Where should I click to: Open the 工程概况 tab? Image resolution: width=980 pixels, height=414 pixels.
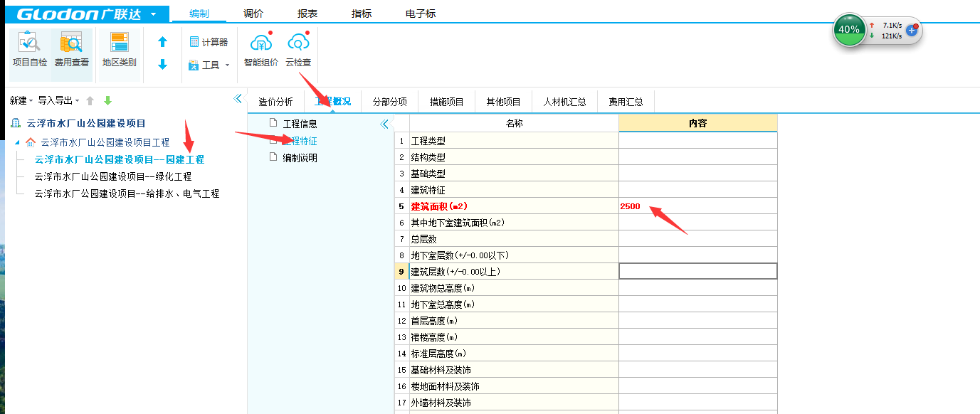(332, 102)
